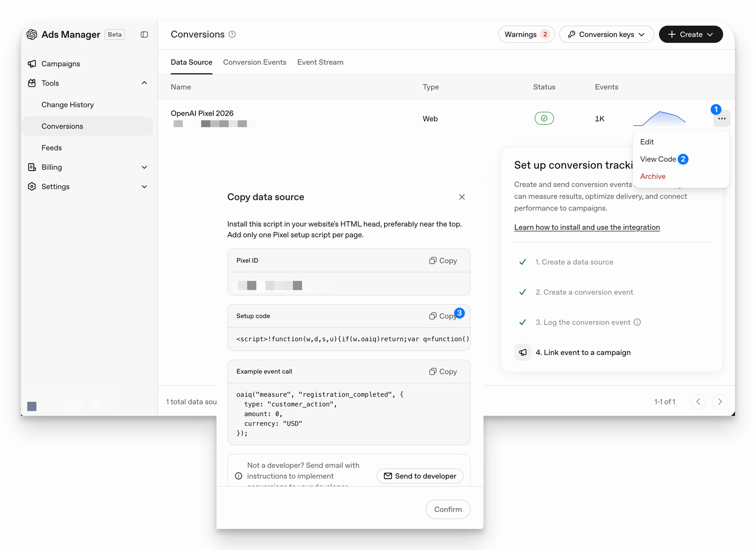
Task: Click the OpenAI Pixel 2026 row name
Action: (x=202, y=113)
